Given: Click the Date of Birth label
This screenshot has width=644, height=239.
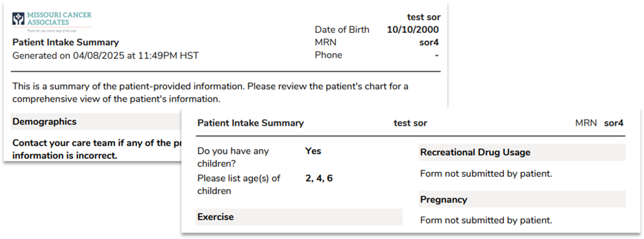Looking at the screenshot, I should [x=342, y=30].
